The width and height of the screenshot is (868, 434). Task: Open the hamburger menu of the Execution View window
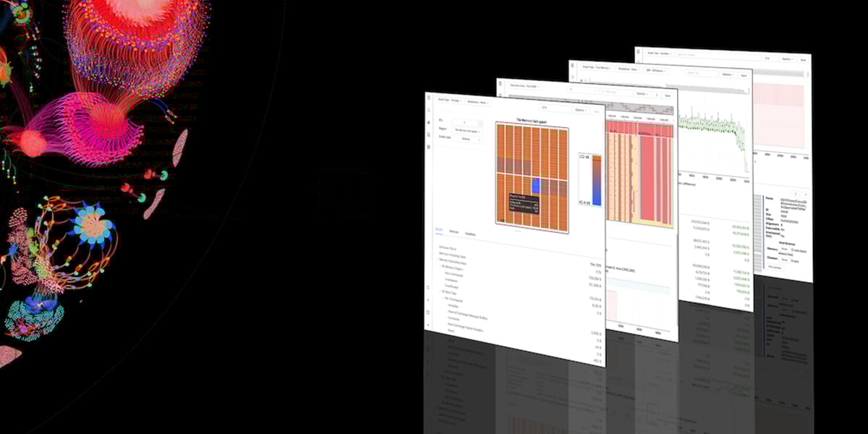(x=499, y=84)
